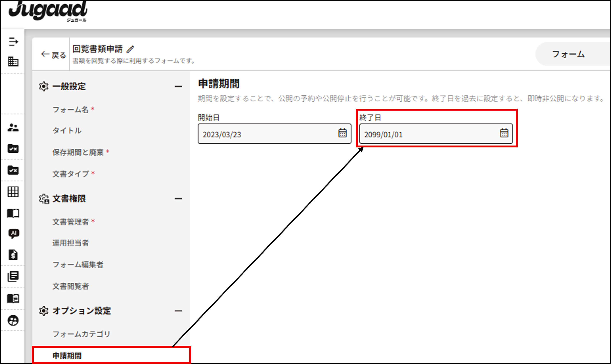This screenshot has height=364, width=611.
Task: Click the grid table sidebar icon
Action: tap(13, 192)
